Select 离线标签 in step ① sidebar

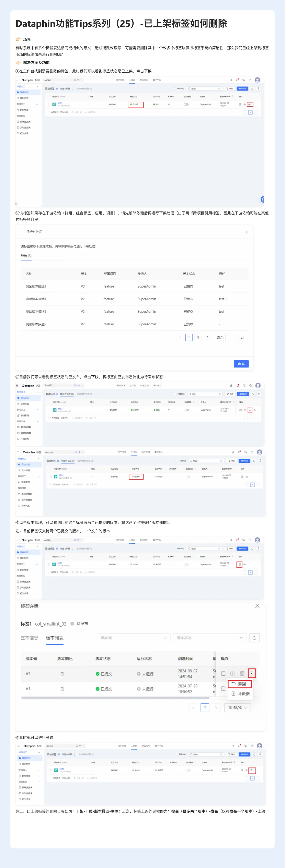coord(28,92)
